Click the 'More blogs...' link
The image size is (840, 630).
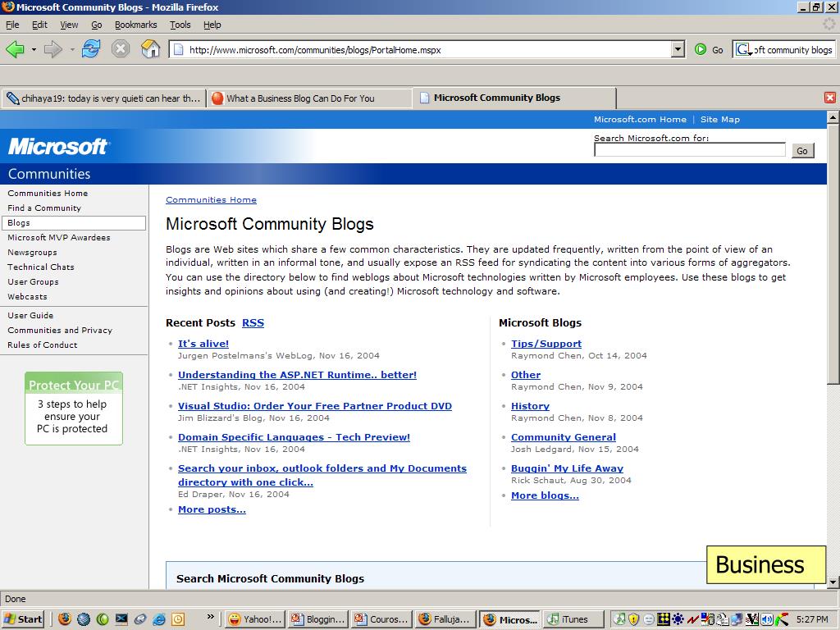click(545, 495)
